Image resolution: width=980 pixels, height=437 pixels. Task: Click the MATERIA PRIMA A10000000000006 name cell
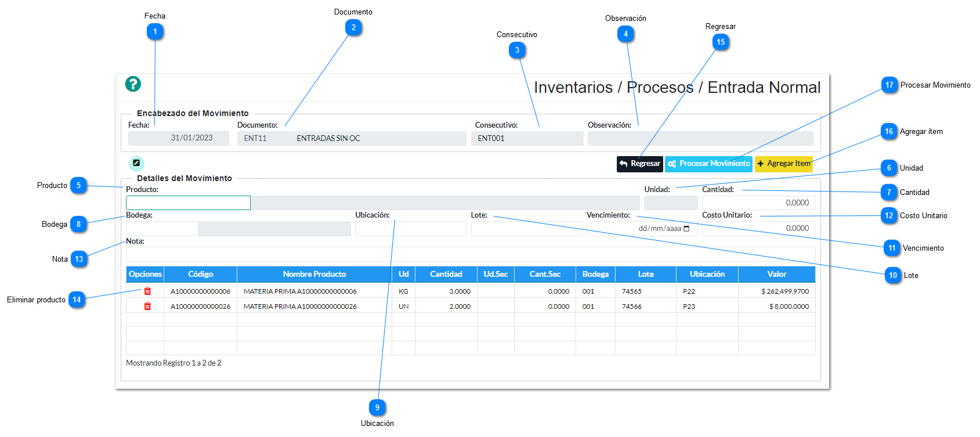coord(314,291)
